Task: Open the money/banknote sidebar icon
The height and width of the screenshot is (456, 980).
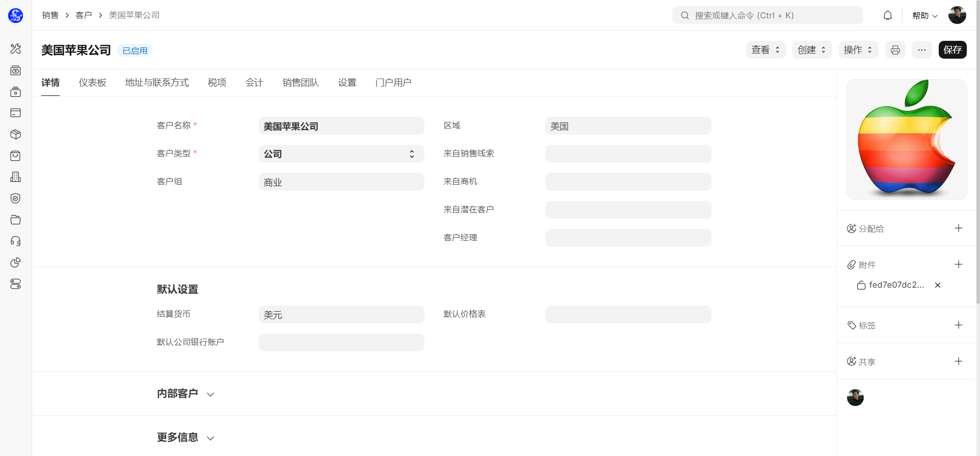Action: point(16,70)
